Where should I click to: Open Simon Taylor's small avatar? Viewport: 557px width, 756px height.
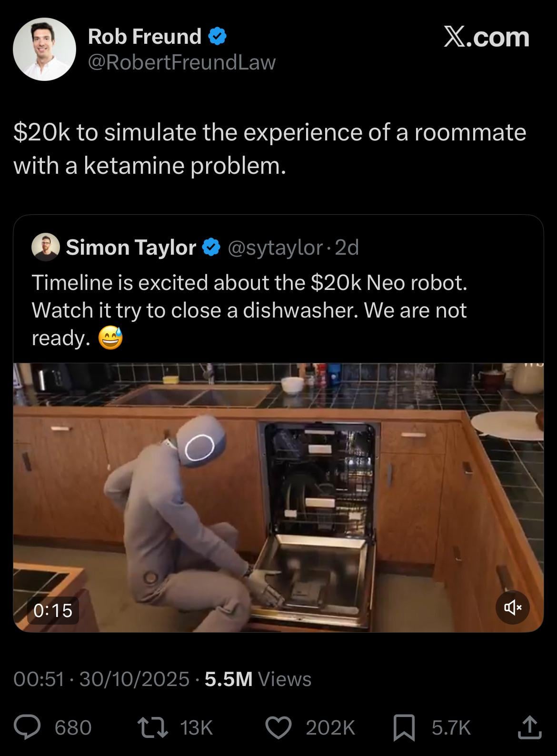[45, 248]
